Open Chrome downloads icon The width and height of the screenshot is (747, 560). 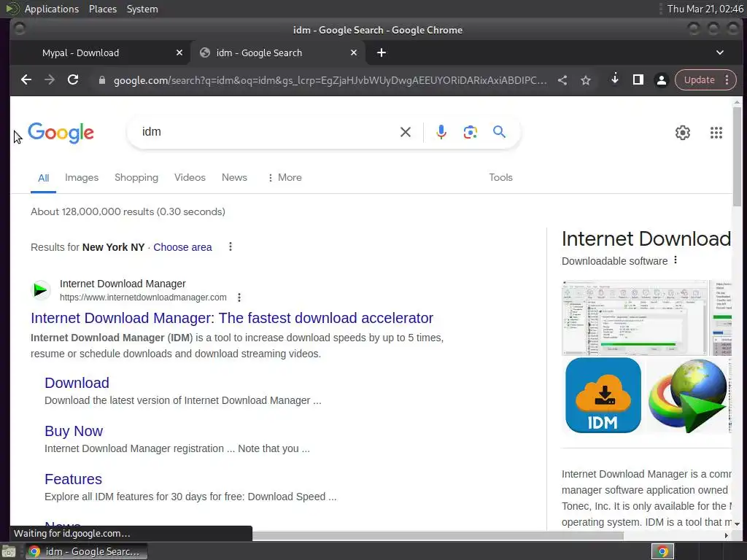coord(615,79)
